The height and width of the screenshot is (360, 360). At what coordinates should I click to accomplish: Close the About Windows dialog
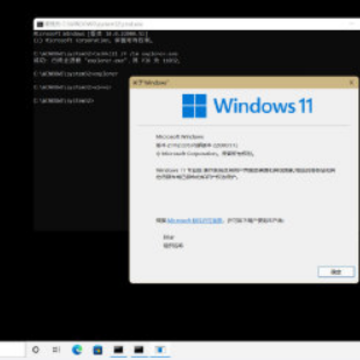pos(351,83)
